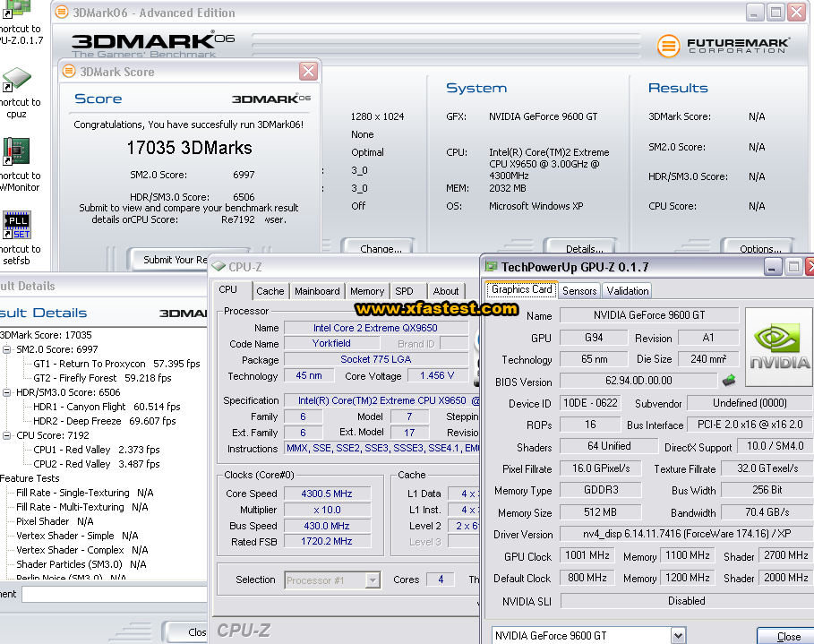Viewport: 814px width, 644px height.
Task: Switch to the Mainboard tab in CPU-Z
Action: (x=317, y=291)
